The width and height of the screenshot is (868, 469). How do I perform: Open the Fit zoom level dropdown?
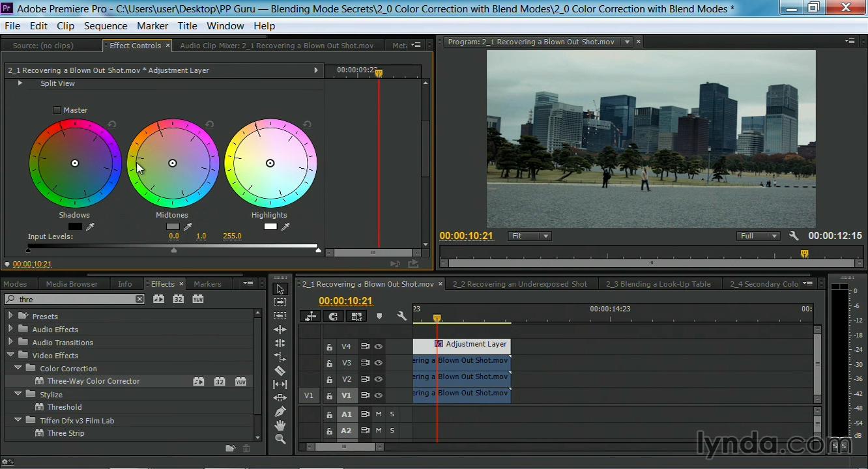pos(529,236)
